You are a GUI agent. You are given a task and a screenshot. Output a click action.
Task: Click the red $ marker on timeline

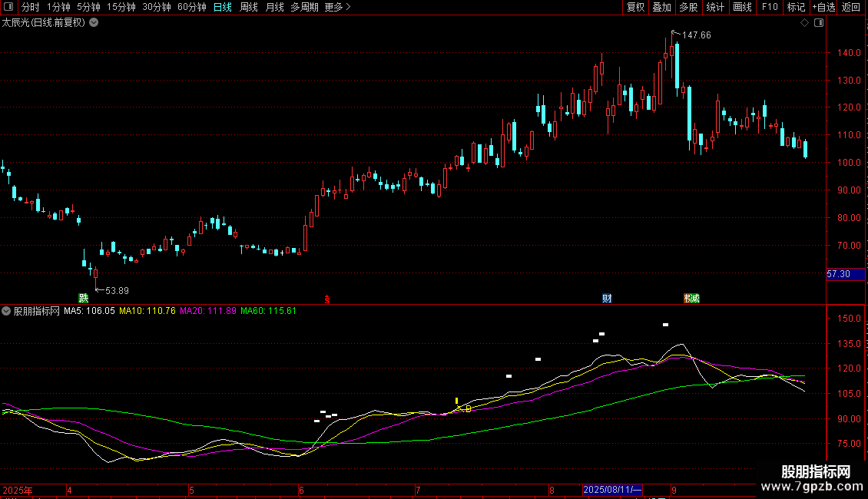point(327,299)
